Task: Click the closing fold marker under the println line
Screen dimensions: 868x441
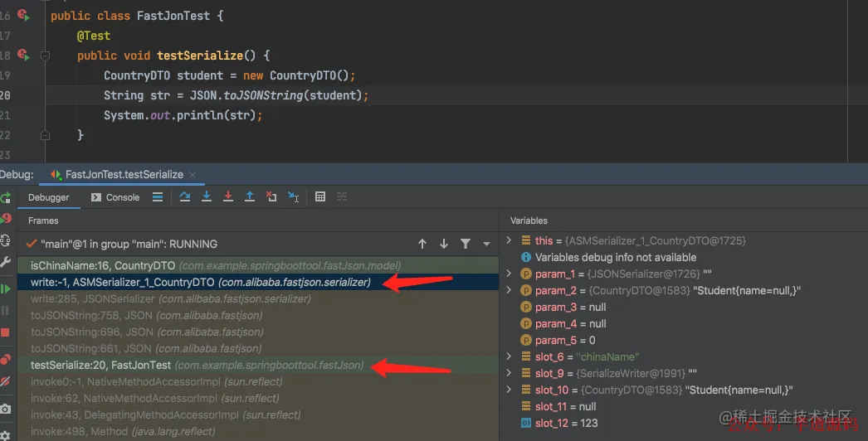Action: click(x=46, y=135)
